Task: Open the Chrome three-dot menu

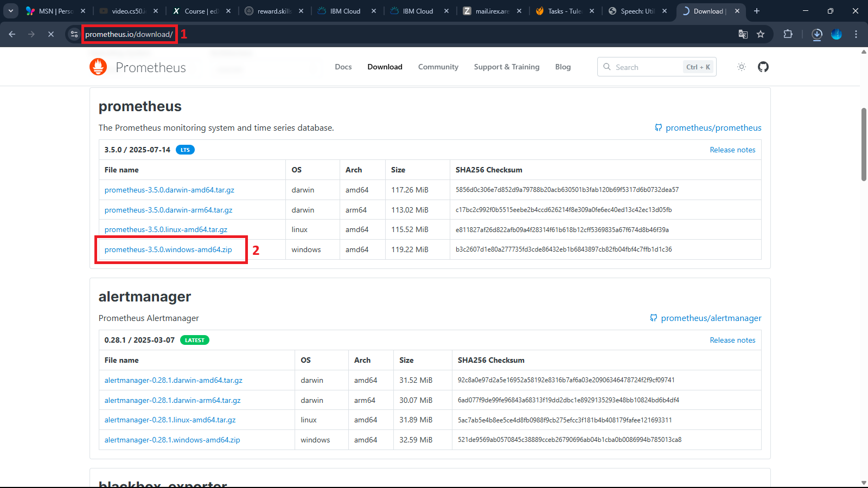Action: (x=856, y=34)
